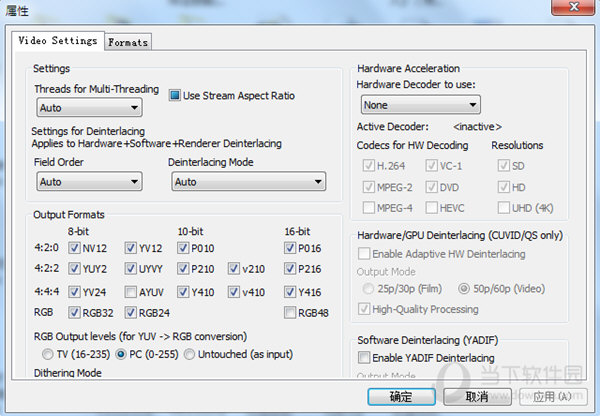Viewport: 600px width, 416px height.
Task: Toggle H.264 hardware decoding checkbox
Action: 368,165
